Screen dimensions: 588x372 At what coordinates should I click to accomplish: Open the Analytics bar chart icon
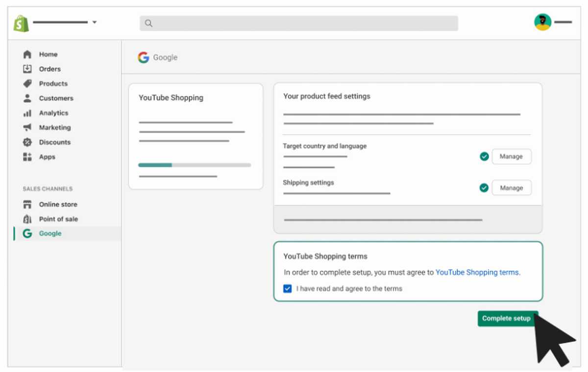point(27,113)
